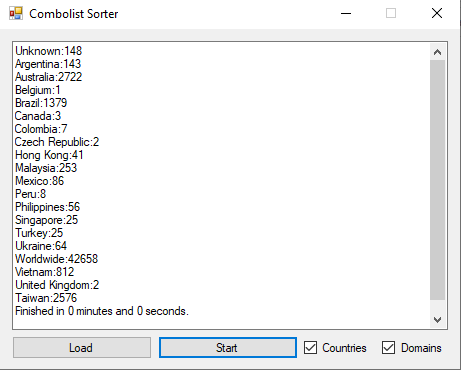Click the line 'Mexico:86'
461x370 pixels.
pos(40,181)
